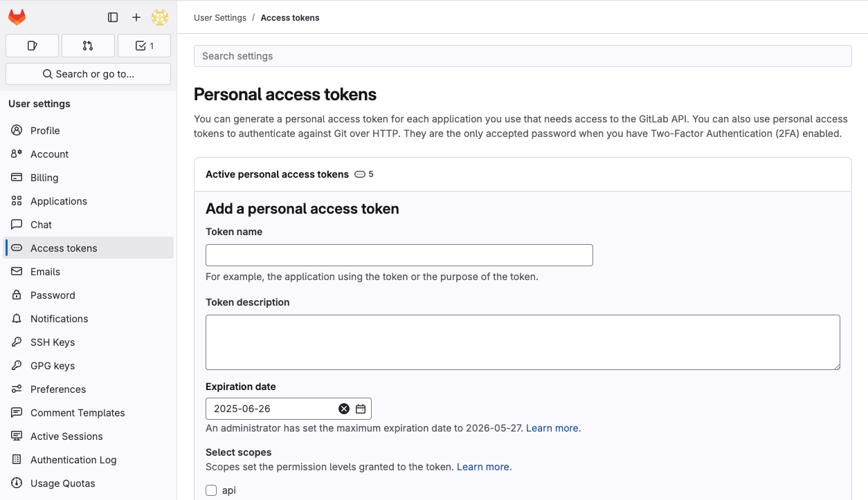Open the Learn more link about scopes
The width and height of the screenshot is (868, 500).
click(x=483, y=467)
